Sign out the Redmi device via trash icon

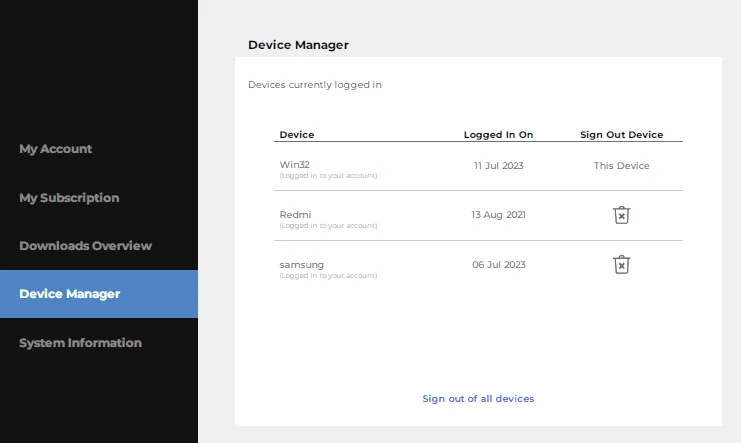621,215
